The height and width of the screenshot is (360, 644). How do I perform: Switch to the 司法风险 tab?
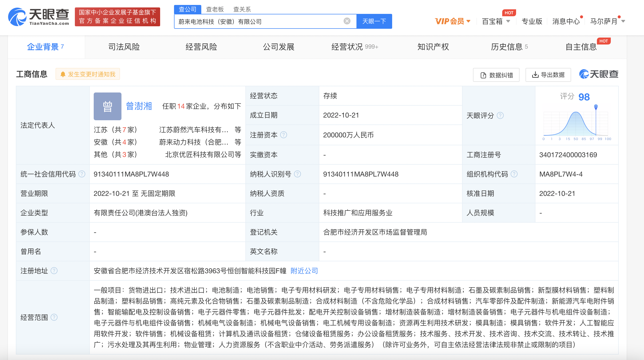pyautogui.click(x=124, y=47)
